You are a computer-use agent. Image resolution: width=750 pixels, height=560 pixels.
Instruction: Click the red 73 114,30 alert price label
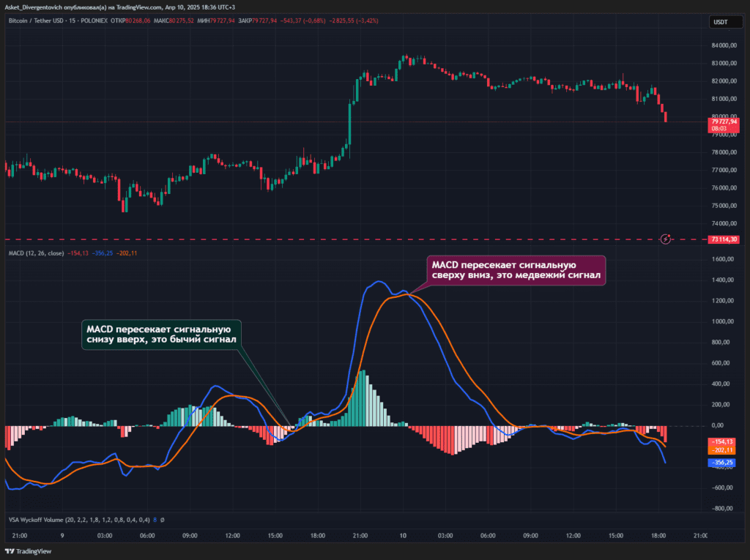[x=724, y=239]
